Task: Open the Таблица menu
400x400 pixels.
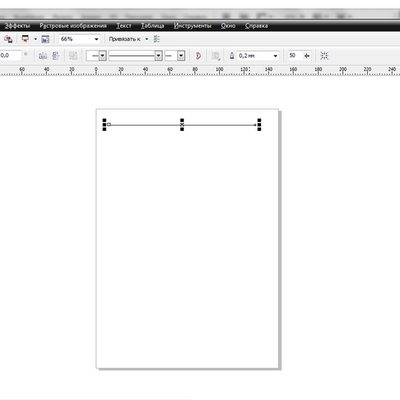Action: [x=152, y=26]
